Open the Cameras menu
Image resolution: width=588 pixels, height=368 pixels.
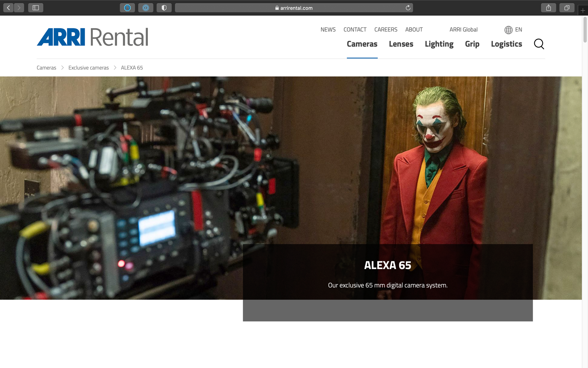pyautogui.click(x=362, y=44)
